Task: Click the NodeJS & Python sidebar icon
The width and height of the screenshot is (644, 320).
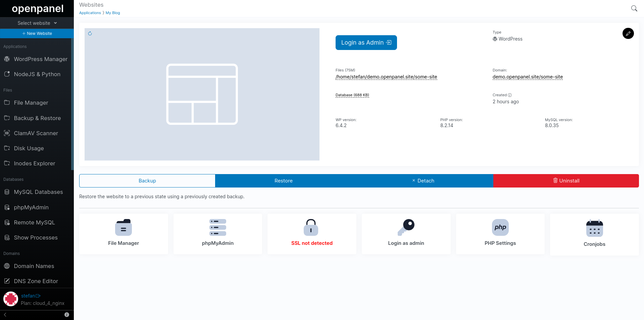Action: point(7,74)
